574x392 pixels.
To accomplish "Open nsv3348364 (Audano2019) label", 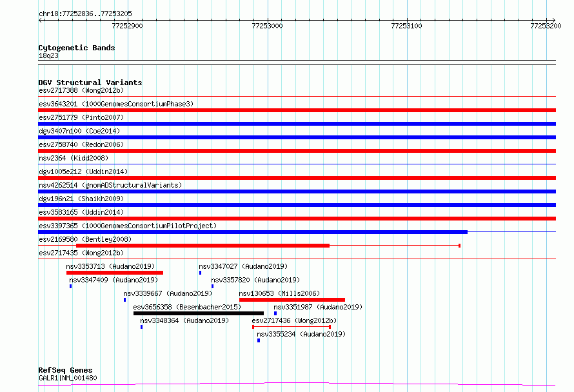I will pos(184,320).
